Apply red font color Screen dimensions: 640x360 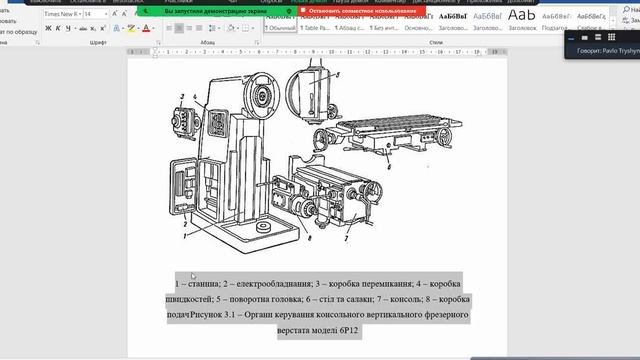pyautogui.click(x=146, y=28)
